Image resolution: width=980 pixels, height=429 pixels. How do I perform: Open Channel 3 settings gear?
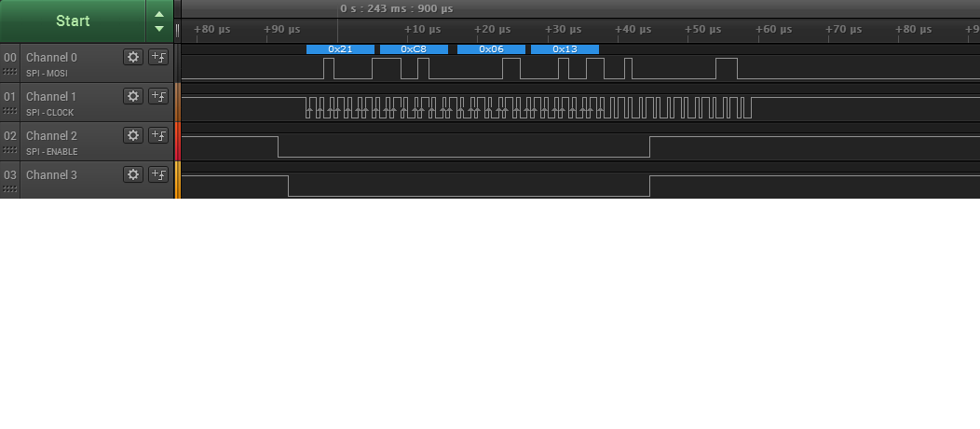[x=133, y=173]
